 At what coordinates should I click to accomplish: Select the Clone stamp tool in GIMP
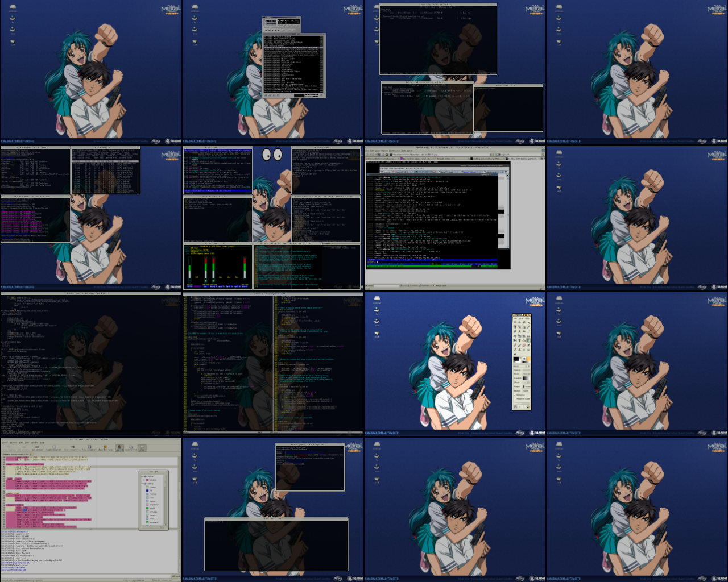(519, 350)
